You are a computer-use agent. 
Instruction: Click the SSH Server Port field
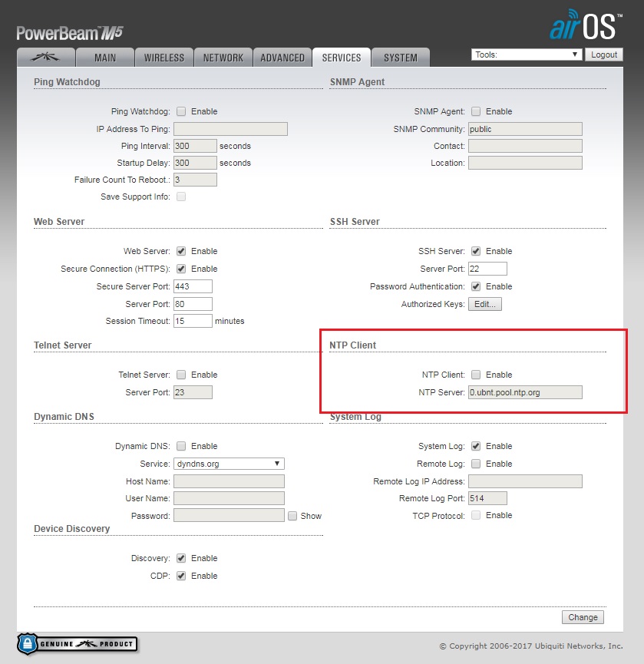click(487, 269)
